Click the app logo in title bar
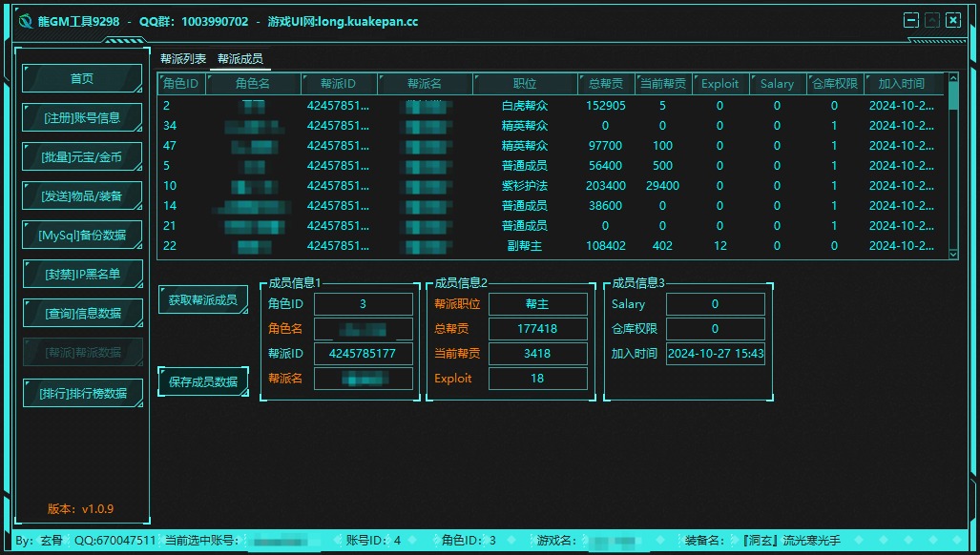 26,21
